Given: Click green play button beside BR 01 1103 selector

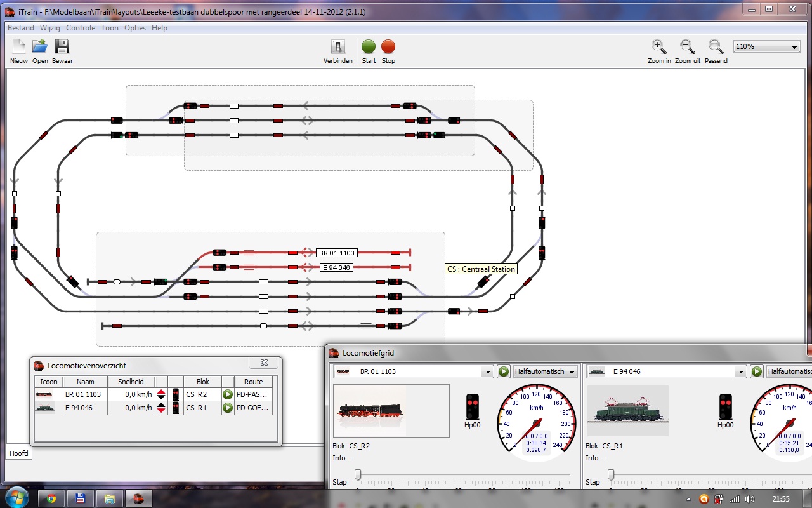Looking at the screenshot, I should 503,371.
